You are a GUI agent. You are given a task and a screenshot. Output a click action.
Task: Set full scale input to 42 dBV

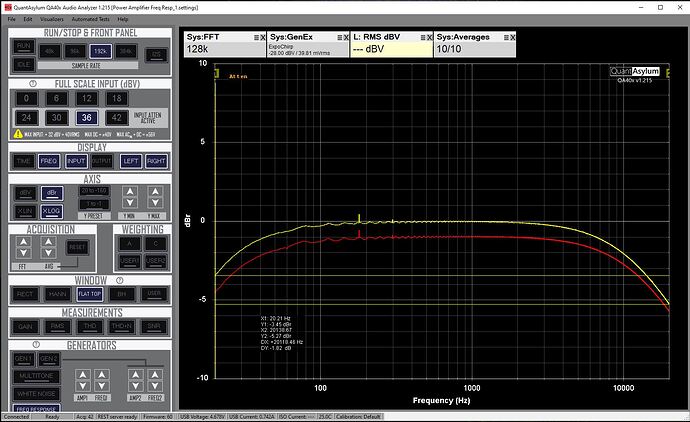(x=117, y=117)
